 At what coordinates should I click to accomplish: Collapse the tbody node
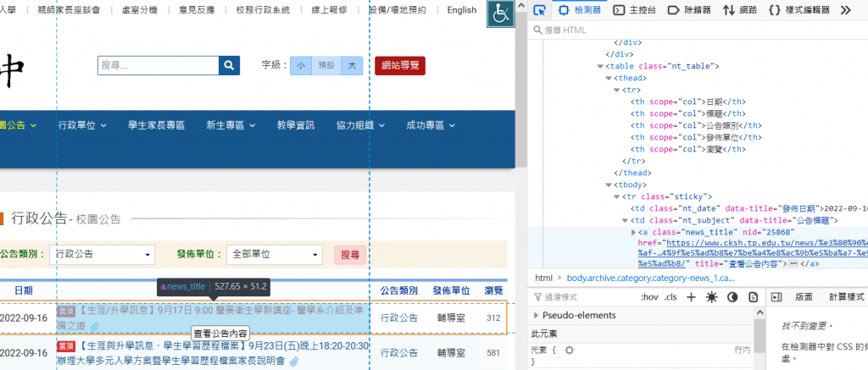point(609,185)
